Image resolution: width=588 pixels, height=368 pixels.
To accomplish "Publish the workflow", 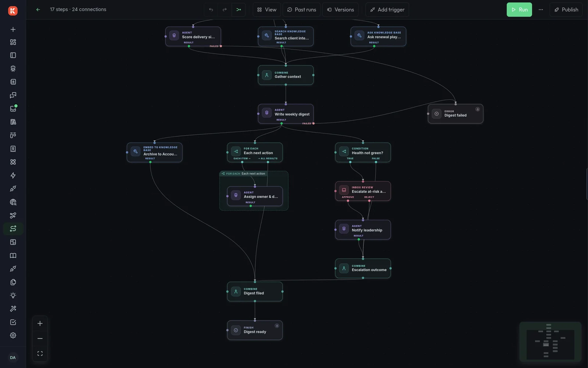I will click(x=566, y=10).
